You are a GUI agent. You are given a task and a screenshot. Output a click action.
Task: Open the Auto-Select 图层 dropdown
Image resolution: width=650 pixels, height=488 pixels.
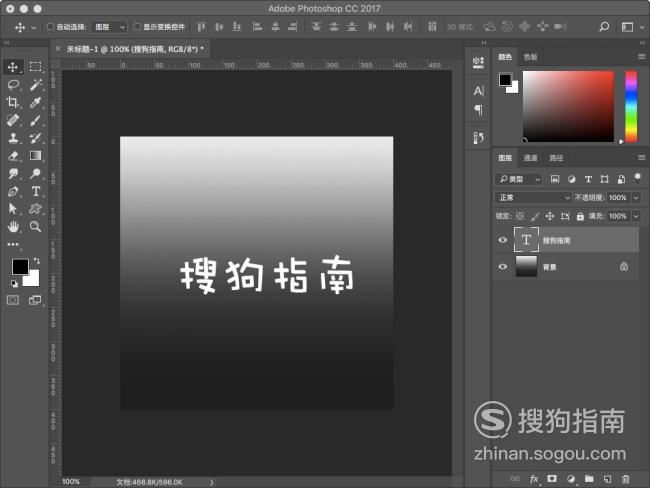pos(109,27)
